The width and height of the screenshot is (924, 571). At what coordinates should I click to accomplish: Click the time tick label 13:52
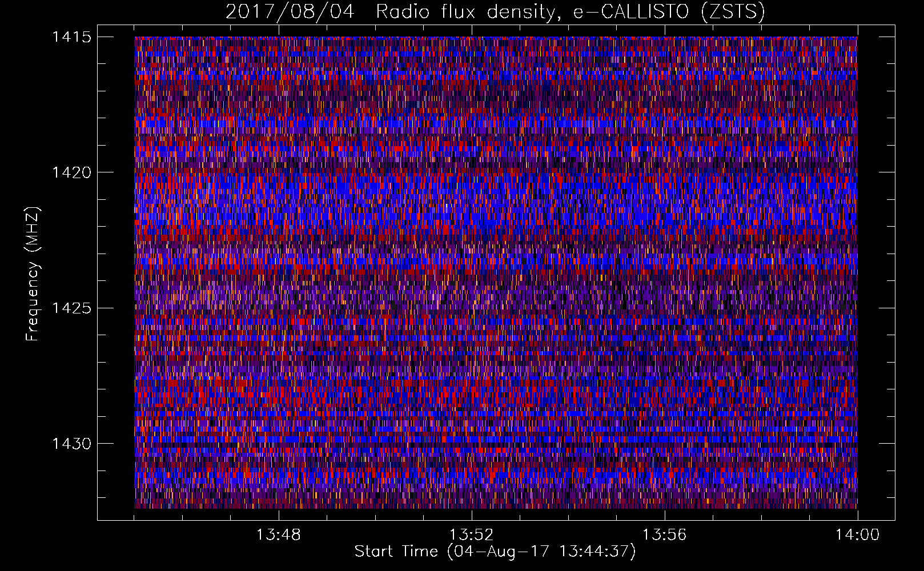[x=471, y=535]
